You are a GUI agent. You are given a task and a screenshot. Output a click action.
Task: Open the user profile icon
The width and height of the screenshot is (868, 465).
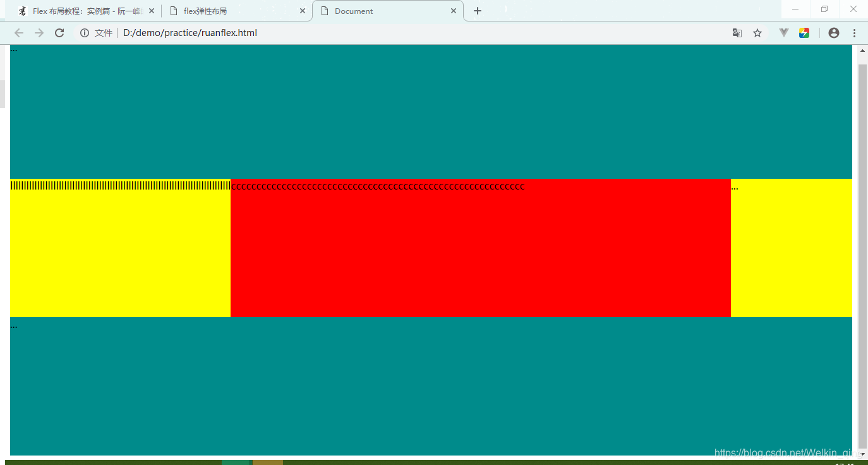click(834, 33)
